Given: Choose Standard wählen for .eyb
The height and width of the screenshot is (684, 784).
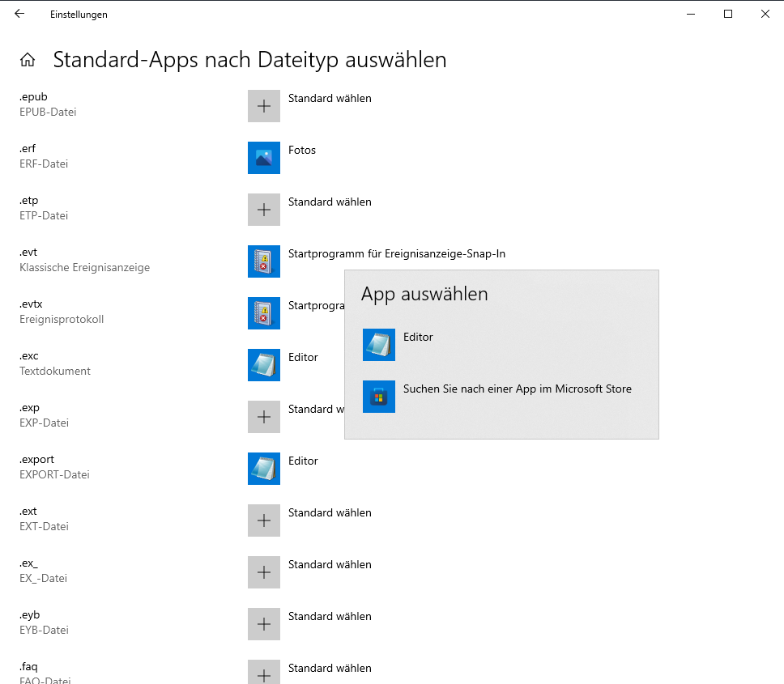Looking at the screenshot, I should pos(330,617).
